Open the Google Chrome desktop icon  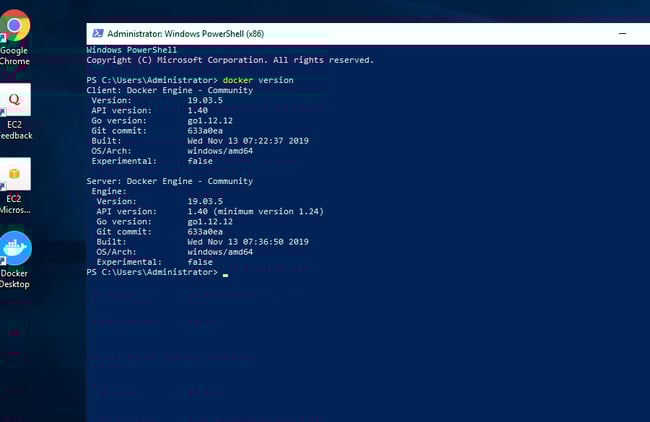(x=15, y=24)
